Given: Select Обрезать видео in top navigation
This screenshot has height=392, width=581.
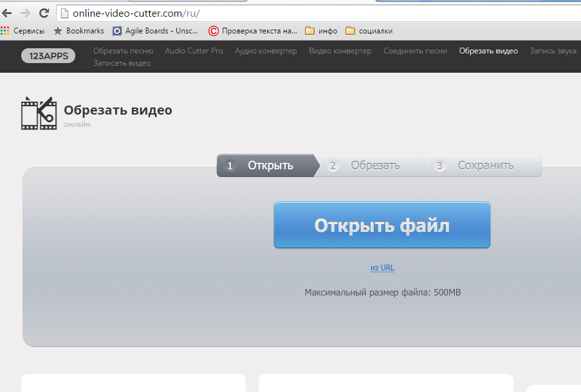Looking at the screenshot, I should (488, 51).
